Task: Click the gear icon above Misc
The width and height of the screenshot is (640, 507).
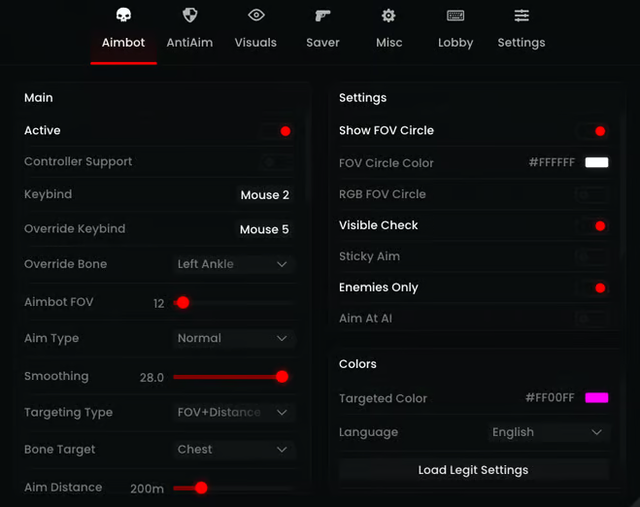Action: 389,16
